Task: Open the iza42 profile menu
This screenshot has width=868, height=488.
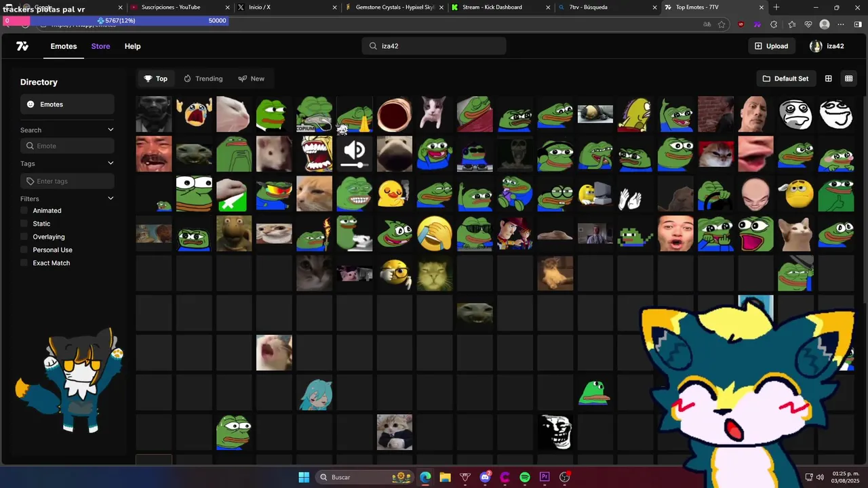Action: 827,46
